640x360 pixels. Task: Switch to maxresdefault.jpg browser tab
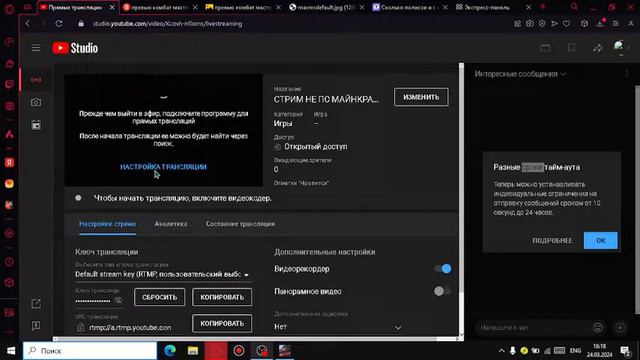click(x=327, y=7)
